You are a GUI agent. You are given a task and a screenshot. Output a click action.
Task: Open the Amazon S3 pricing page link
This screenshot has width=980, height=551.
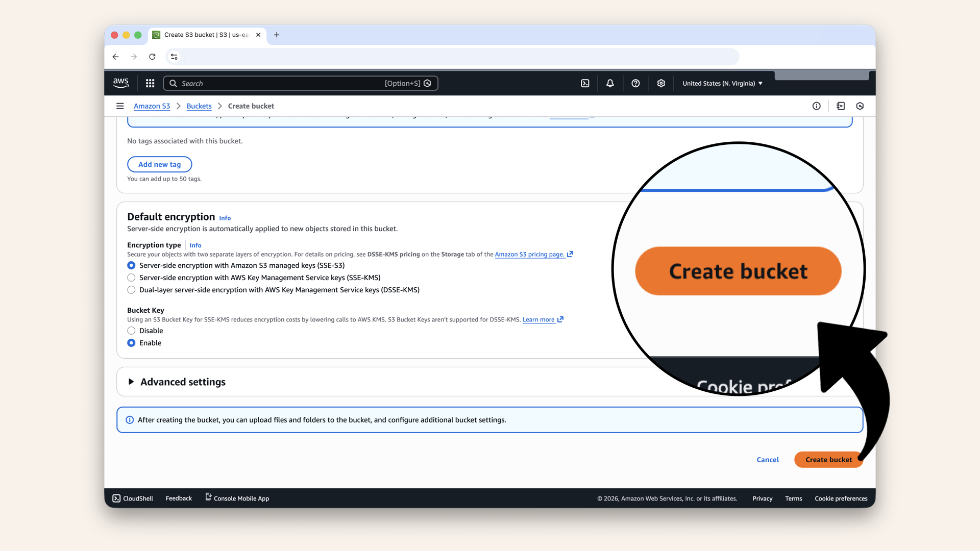coord(530,254)
